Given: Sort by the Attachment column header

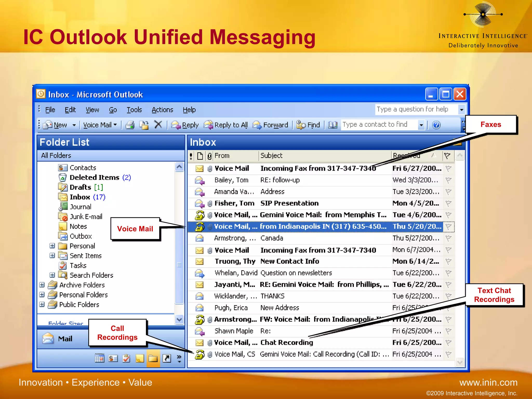Looking at the screenshot, I should (x=209, y=156).
